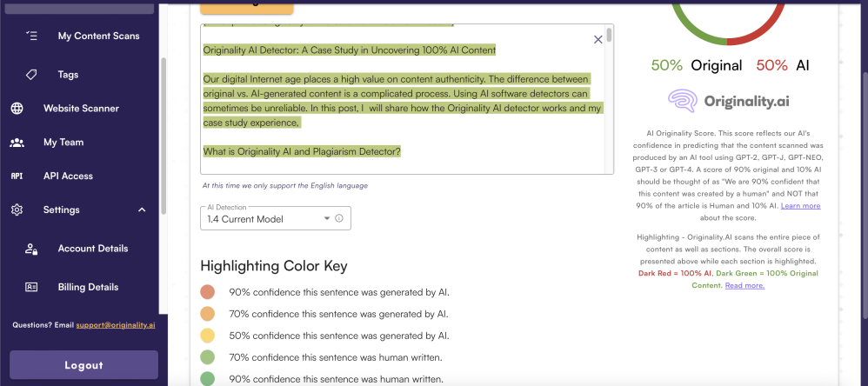
Task: Click 'What is Originality AI and Plagiarism Detector?' line
Action: [x=302, y=151]
